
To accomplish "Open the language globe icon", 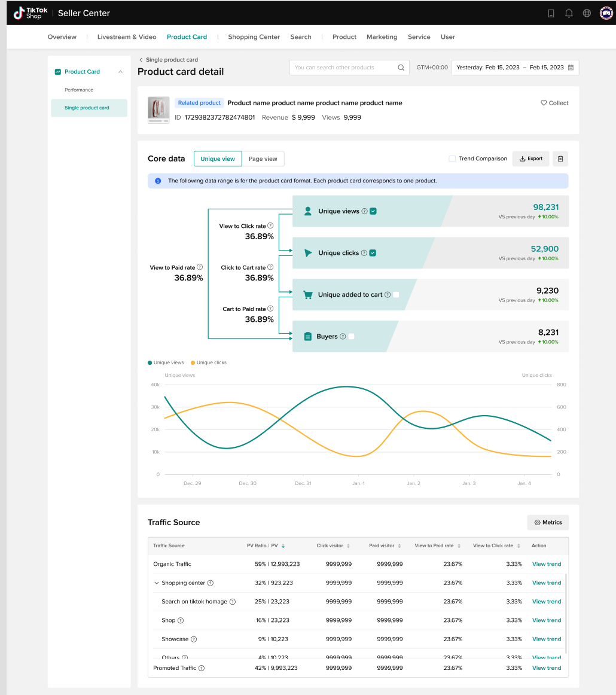I will tap(587, 13).
